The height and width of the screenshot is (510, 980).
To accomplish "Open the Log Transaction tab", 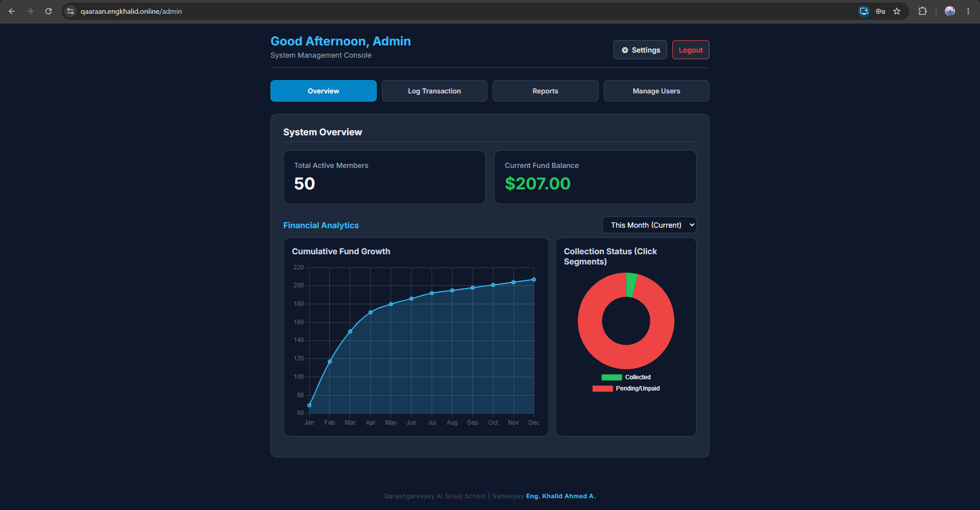I will click(x=434, y=91).
